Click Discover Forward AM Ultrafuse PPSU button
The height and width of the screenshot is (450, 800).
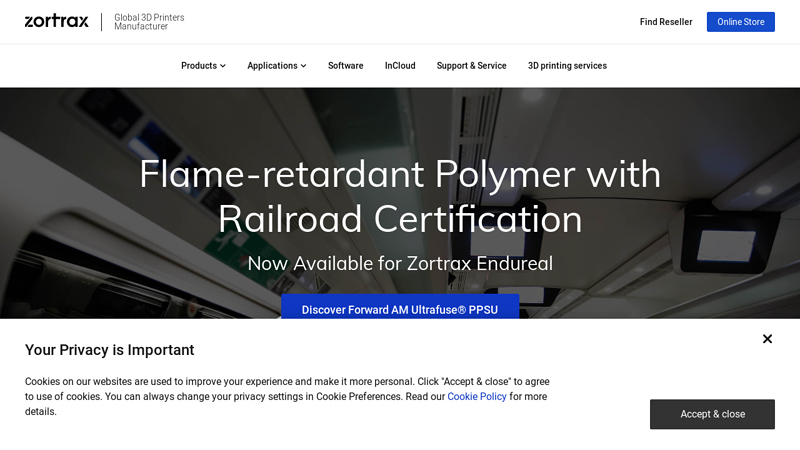click(400, 307)
